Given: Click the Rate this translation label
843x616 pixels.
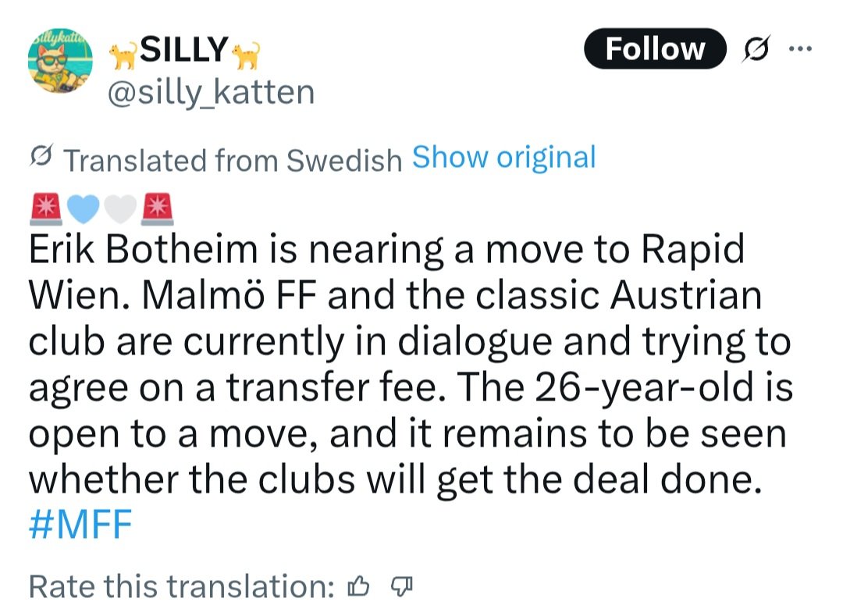Looking at the screenshot, I should click(x=181, y=586).
